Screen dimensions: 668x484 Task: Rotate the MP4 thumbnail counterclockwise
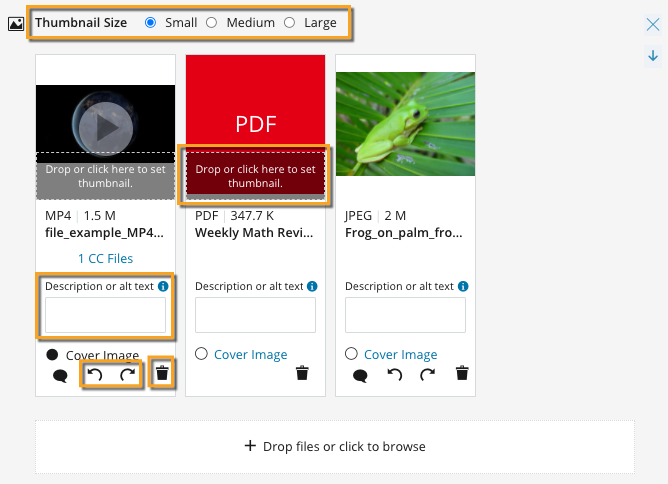point(95,375)
